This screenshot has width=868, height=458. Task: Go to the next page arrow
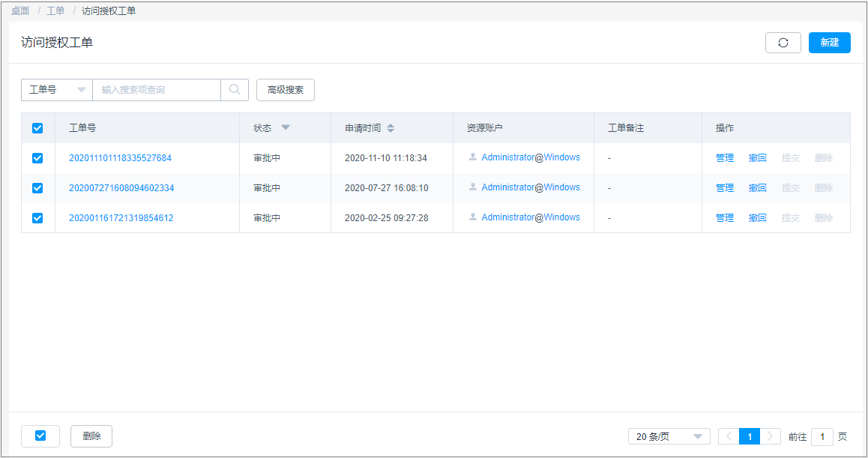[x=770, y=436]
